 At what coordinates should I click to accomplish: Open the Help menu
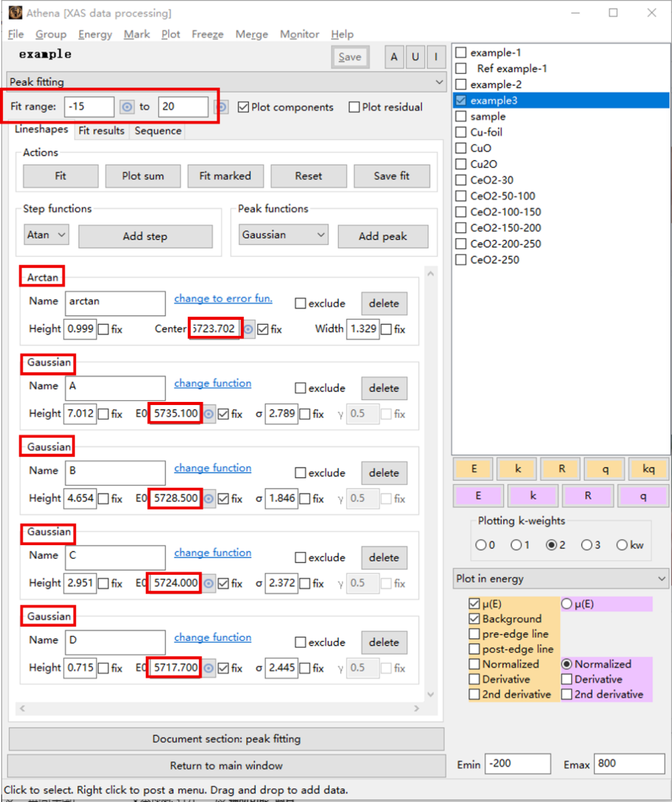(x=342, y=34)
